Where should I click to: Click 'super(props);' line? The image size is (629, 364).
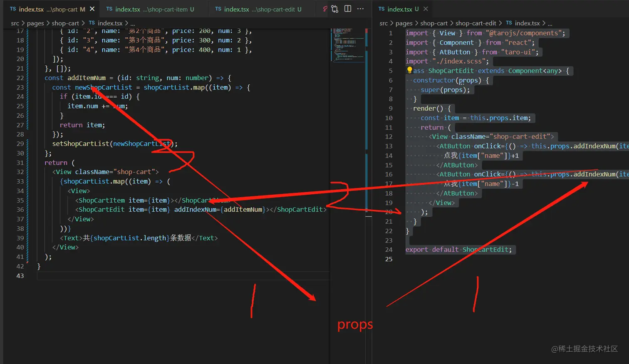coord(445,90)
